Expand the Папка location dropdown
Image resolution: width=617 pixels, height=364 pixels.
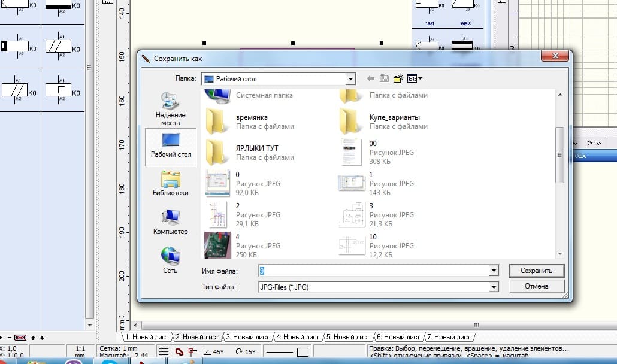click(x=350, y=78)
